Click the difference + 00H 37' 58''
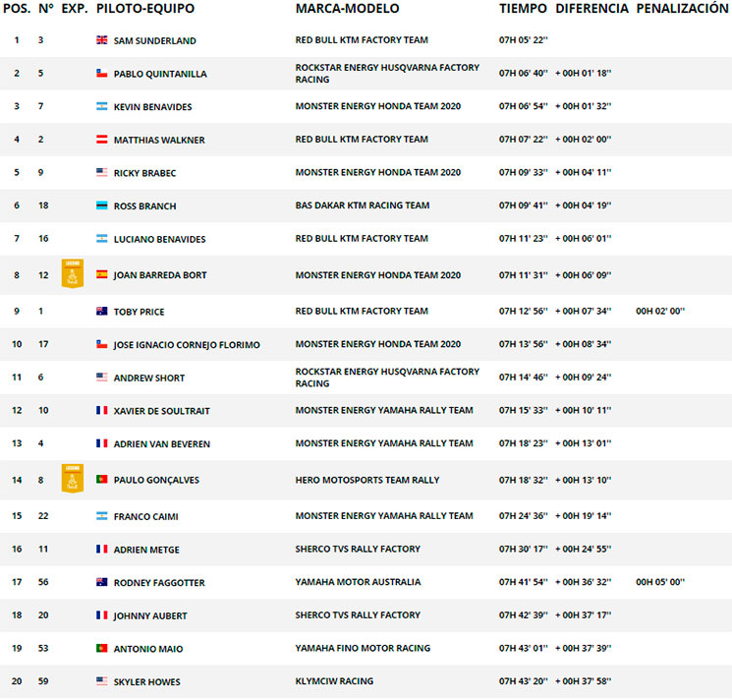The image size is (732, 700). [x=583, y=681]
